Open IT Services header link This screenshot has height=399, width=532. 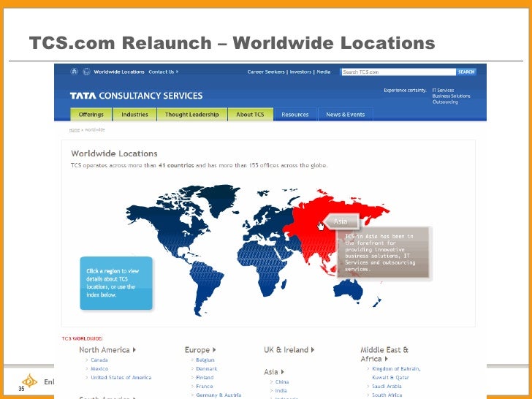click(443, 91)
